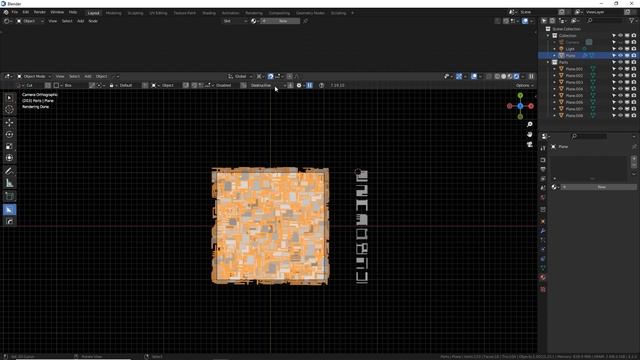
Task: Open the viewport View menu
Action: 60,76
